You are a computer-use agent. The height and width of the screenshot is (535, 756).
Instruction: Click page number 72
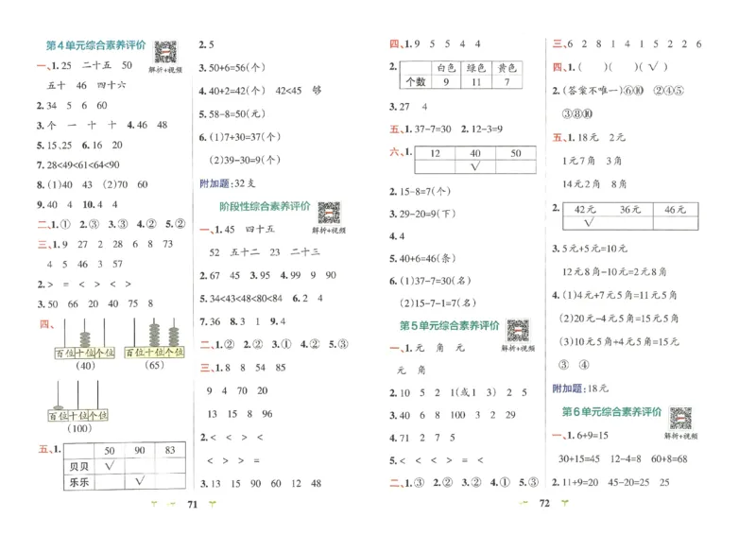(x=544, y=504)
